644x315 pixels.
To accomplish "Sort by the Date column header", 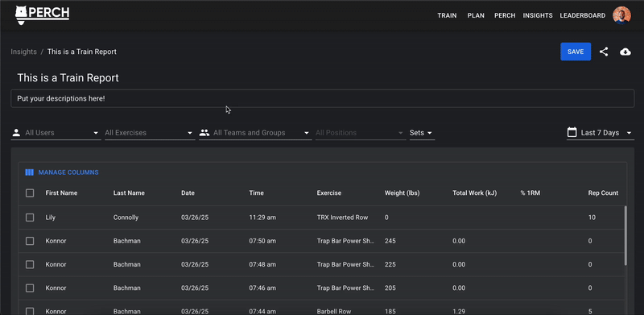I will pyautogui.click(x=188, y=193).
